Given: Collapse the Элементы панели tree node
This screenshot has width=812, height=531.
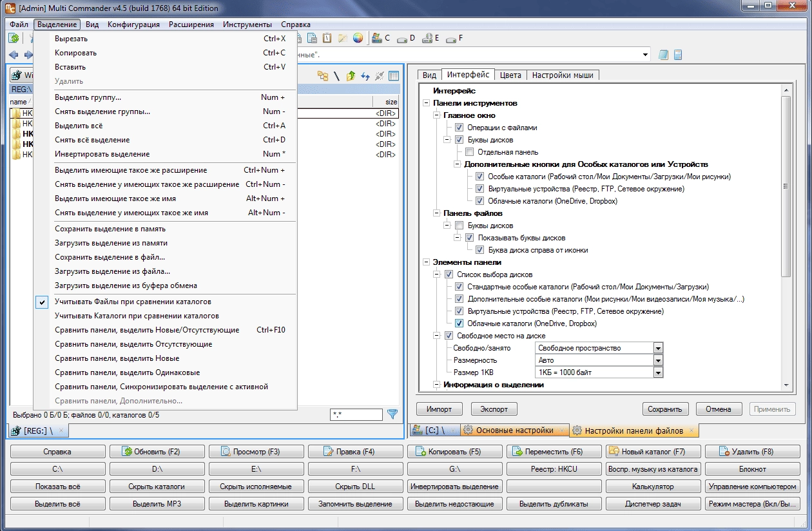Looking at the screenshot, I should tap(426, 262).
